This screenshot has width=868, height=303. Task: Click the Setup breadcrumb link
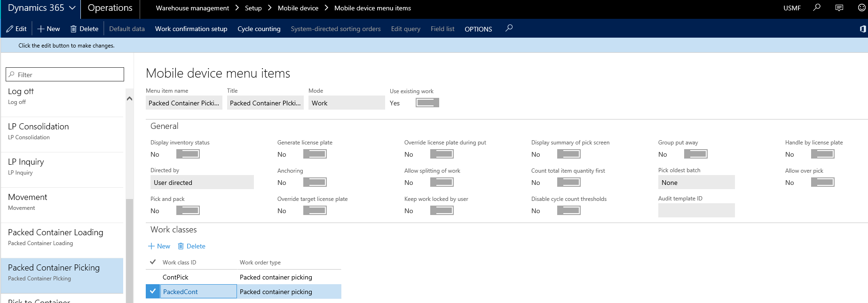pos(253,8)
